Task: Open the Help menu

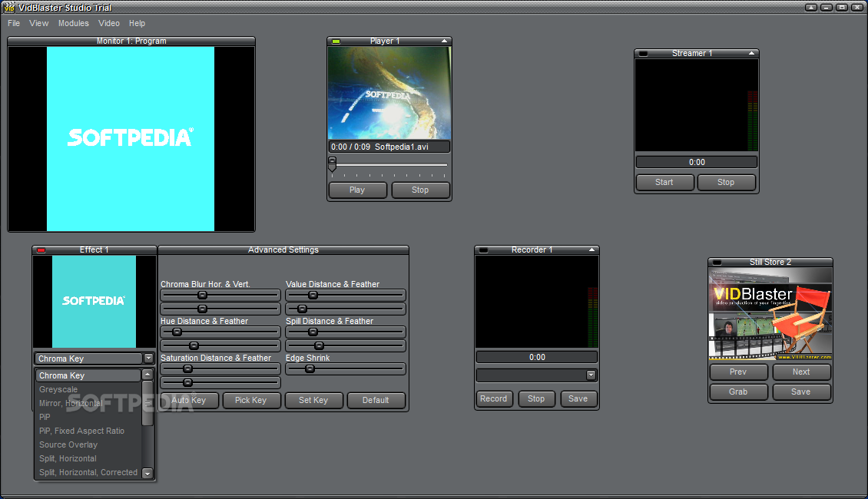Action: 137,23
